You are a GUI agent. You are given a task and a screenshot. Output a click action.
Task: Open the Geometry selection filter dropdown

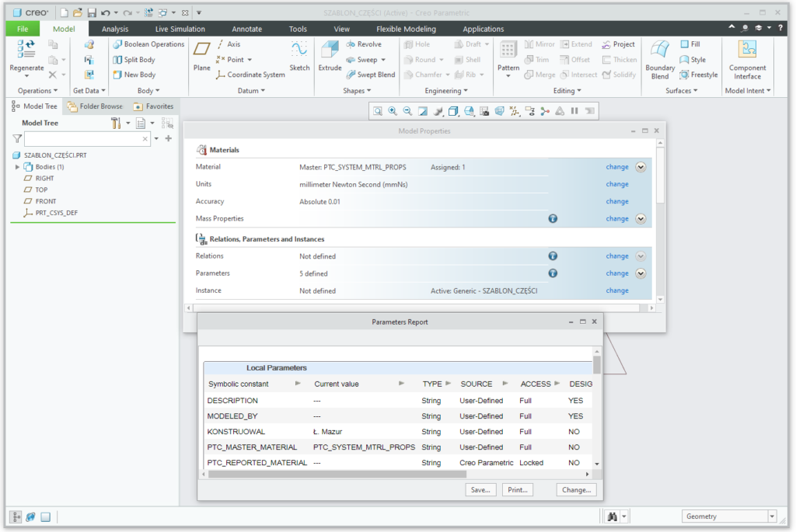pos(772,516)
